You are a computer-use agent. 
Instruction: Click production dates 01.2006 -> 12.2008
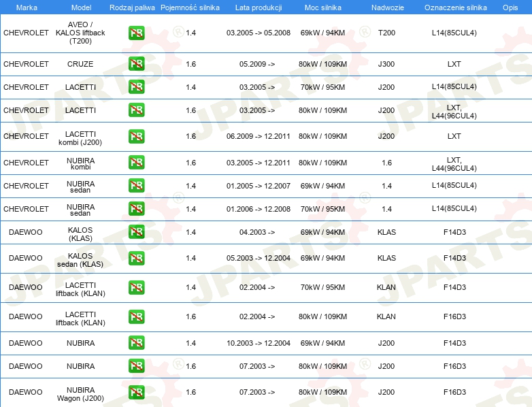point(259,209)
